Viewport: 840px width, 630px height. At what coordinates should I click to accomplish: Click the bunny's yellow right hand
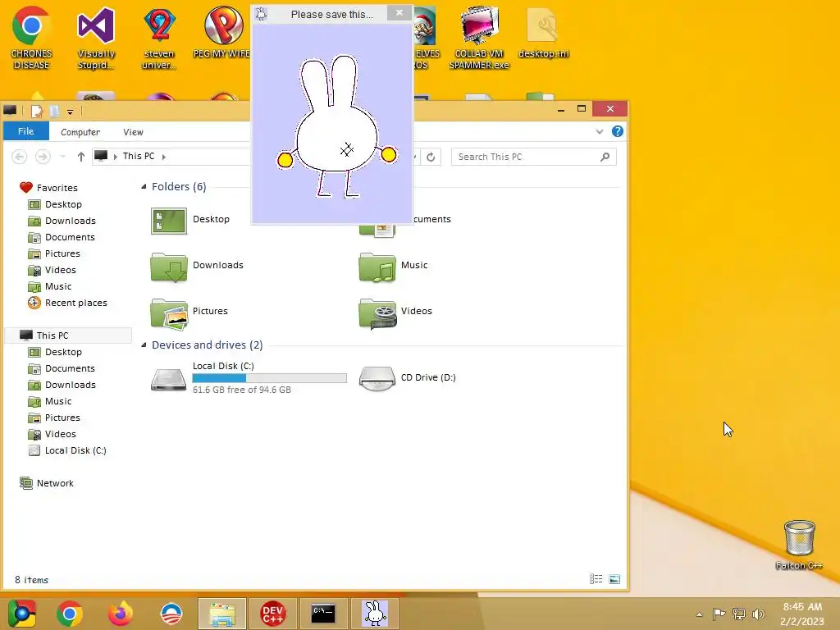click(389, 155)
